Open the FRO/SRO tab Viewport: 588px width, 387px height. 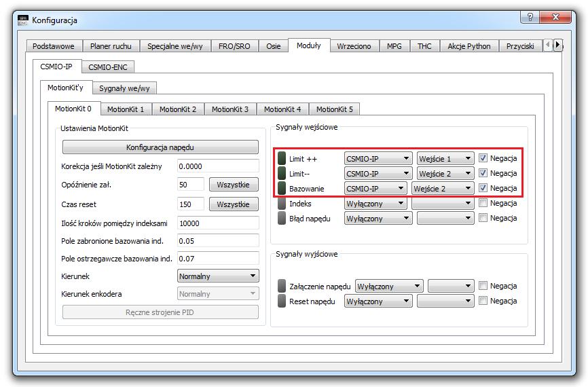(x=234, y=46)
